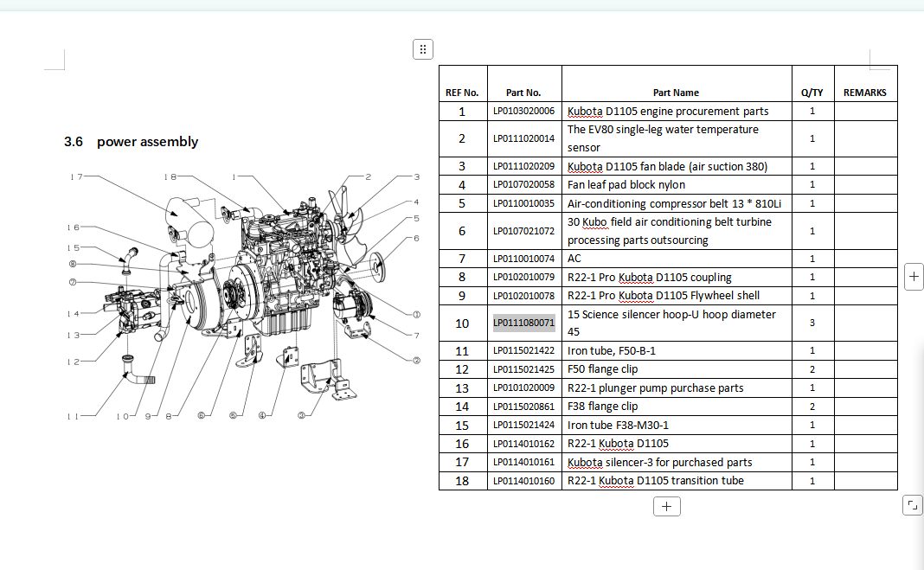Click part number LP0102010079

tap(524, 278)
